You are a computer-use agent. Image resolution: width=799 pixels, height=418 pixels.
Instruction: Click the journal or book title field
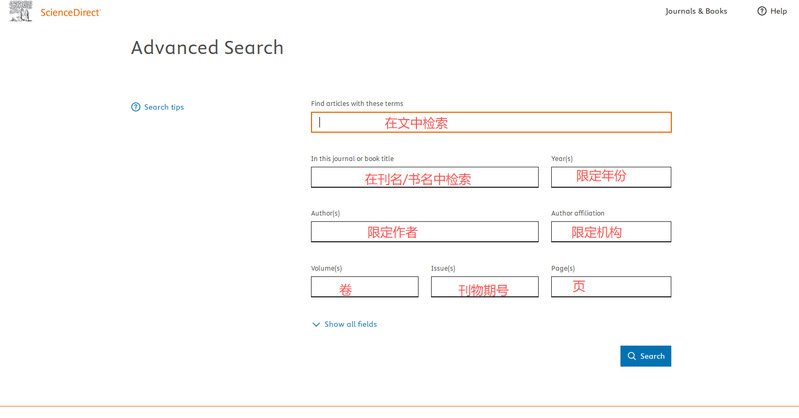pyautogui.click(x=424, y=177)
